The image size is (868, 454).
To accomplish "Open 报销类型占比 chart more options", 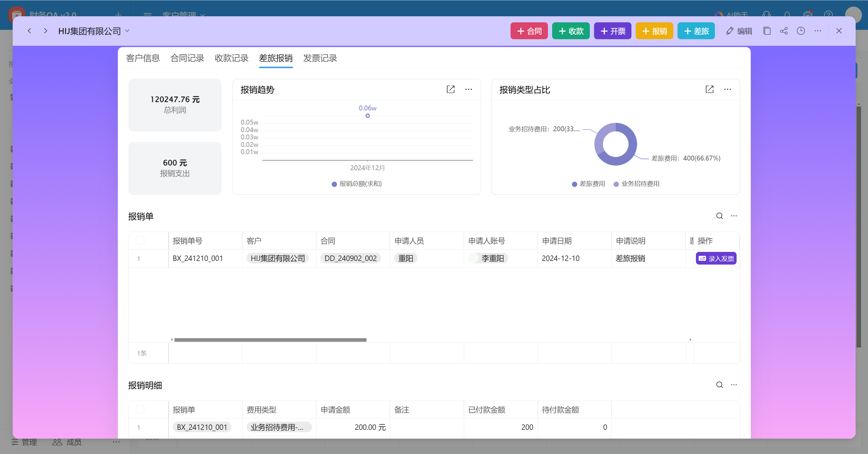I will tap(728, 89).
